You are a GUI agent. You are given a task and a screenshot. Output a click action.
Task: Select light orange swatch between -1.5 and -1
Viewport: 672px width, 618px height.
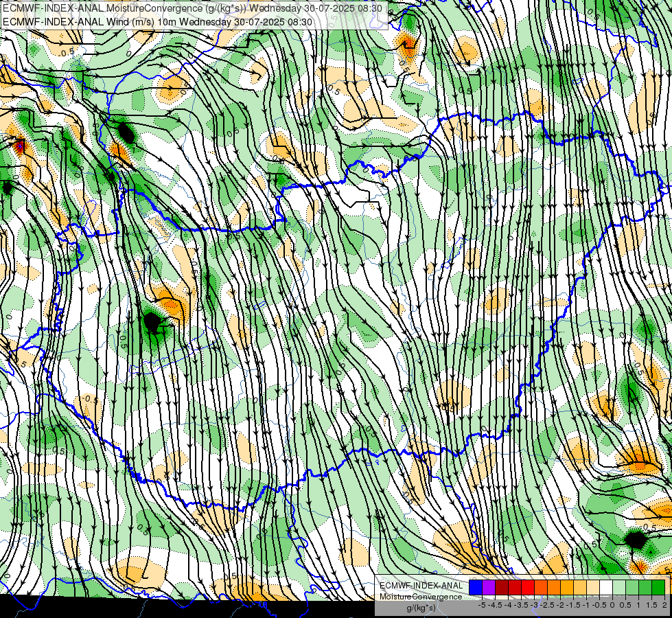[x=580, y=588]
